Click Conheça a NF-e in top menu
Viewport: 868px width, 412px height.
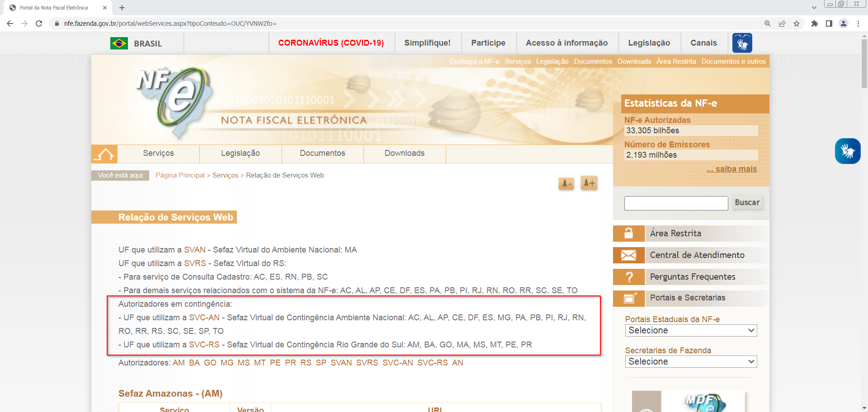474,61
